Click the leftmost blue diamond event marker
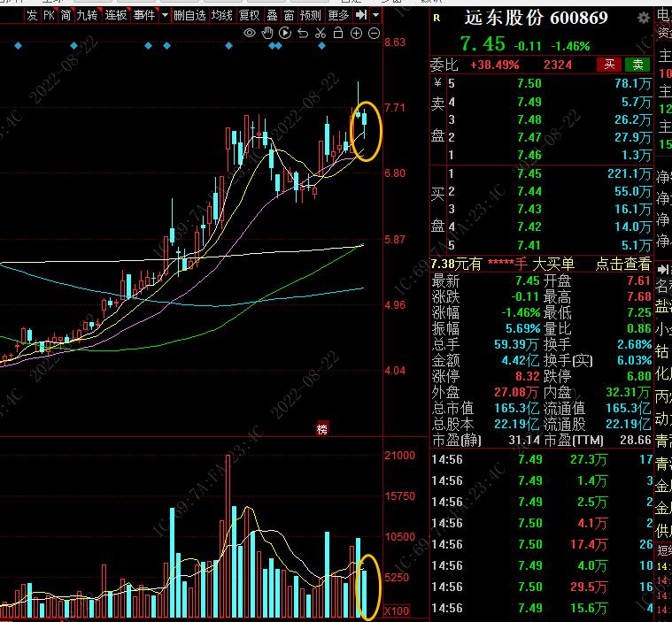The image size is (672, 622). pyautogui.click(x=18, y=45)
